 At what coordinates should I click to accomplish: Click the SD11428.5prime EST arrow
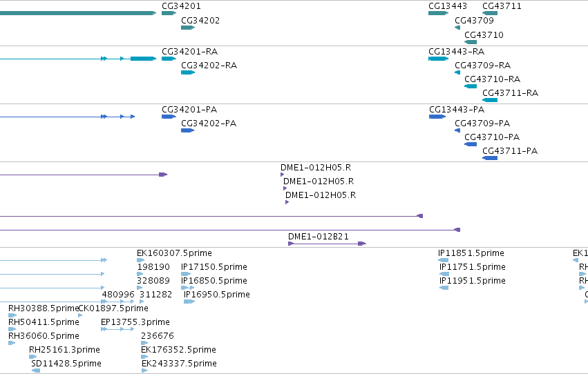(36, 371)
